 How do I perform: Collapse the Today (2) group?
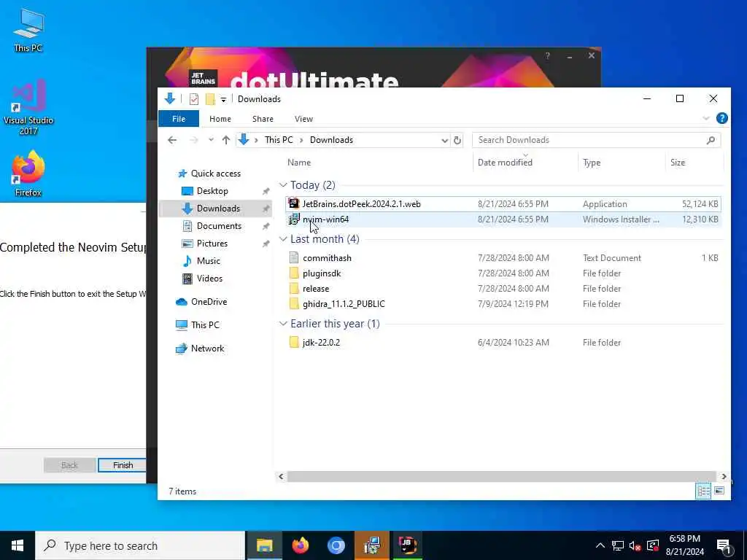click(283, 184)
